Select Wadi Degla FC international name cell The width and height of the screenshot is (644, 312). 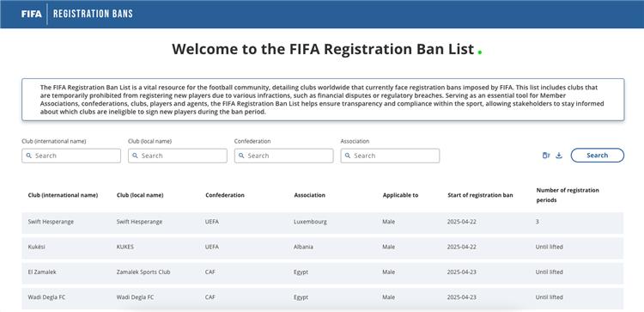tap(46, 297)
